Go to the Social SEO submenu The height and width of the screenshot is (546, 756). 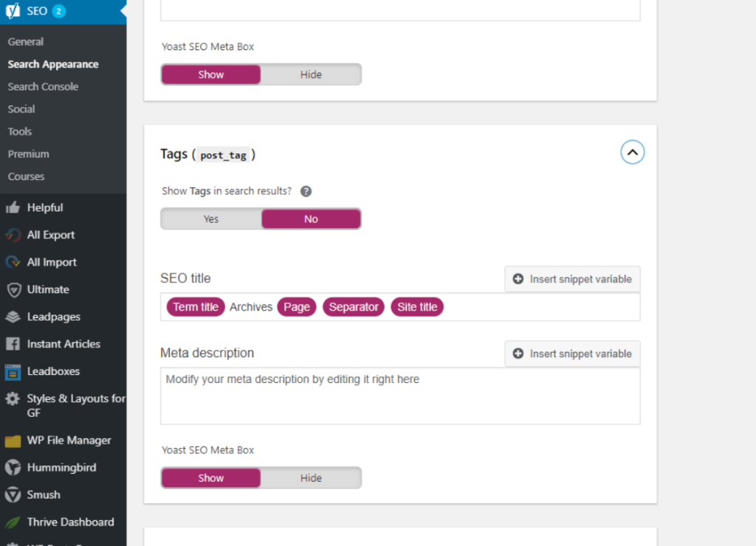21,109
